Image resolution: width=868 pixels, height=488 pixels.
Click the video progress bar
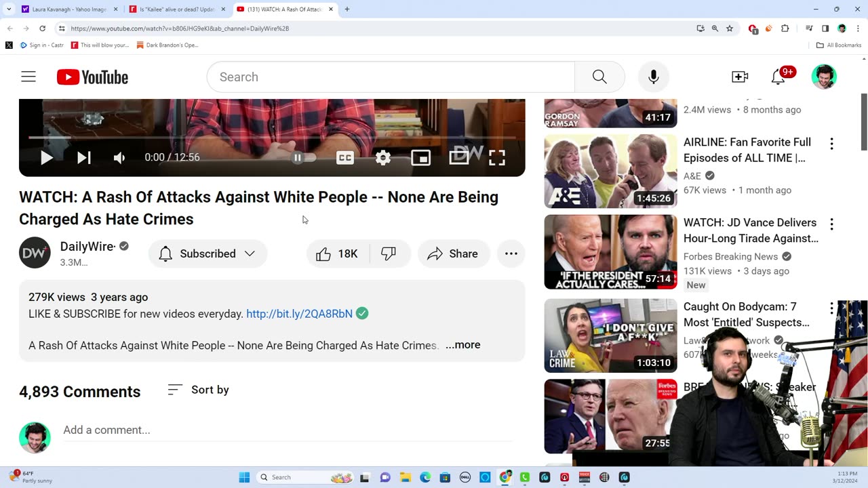point(272,138)
